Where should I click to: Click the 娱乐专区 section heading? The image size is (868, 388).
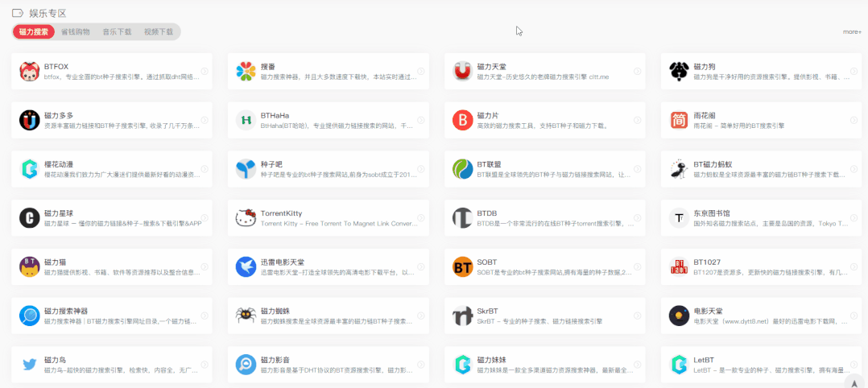(48, 14)
